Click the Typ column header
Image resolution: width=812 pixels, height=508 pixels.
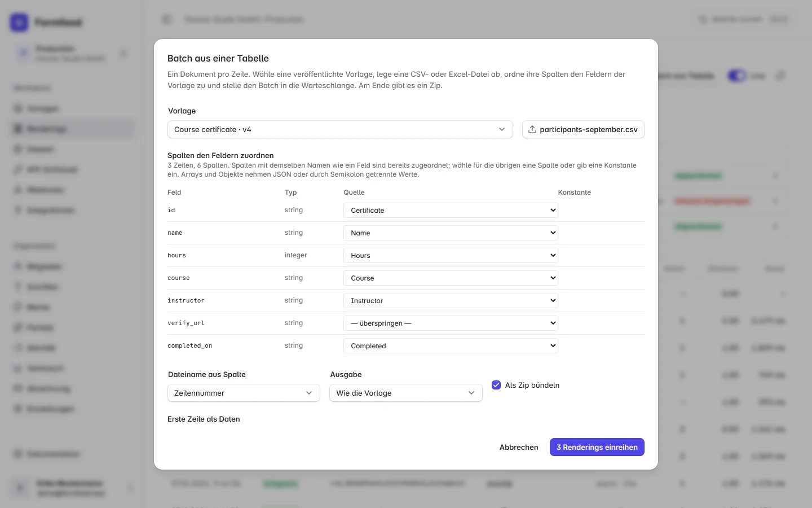coord(290,192)
